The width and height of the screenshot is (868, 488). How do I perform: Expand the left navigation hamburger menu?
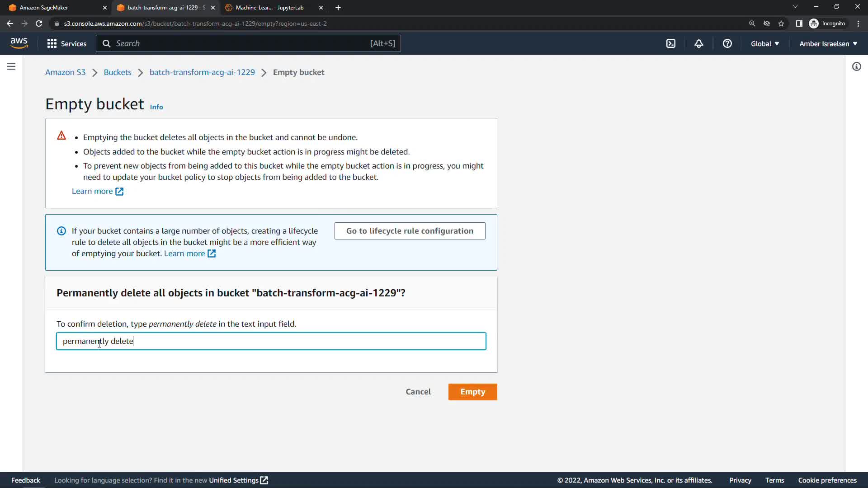click(x=11, y=66)
